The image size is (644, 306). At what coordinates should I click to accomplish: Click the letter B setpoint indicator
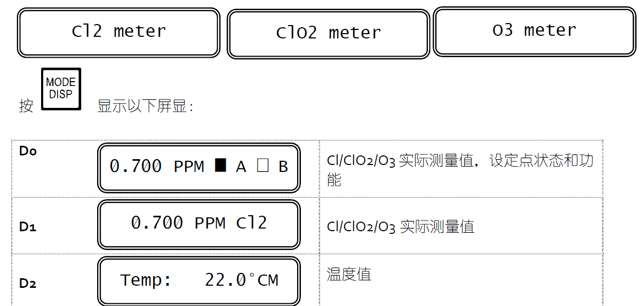click(283, 167)
